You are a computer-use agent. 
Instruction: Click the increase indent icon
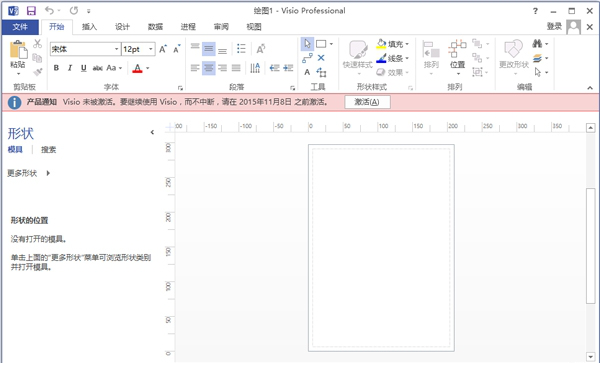[x=288, y=68]
